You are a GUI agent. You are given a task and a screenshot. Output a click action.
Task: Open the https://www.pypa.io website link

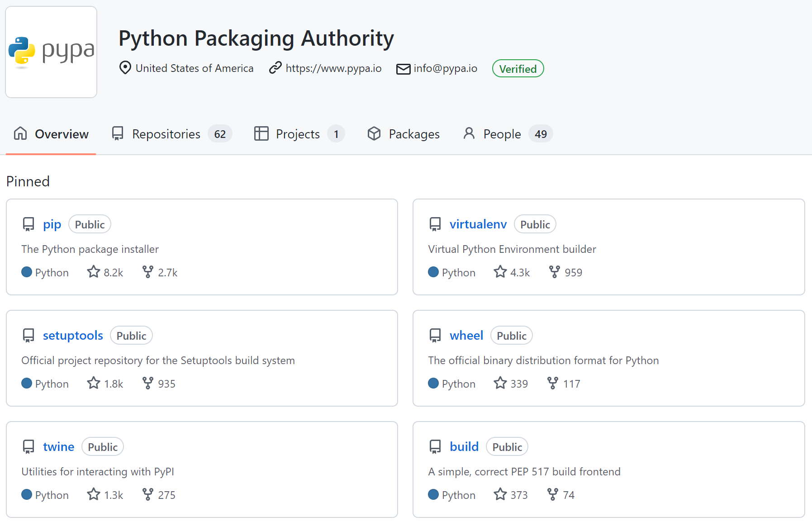tap(333, 68)
